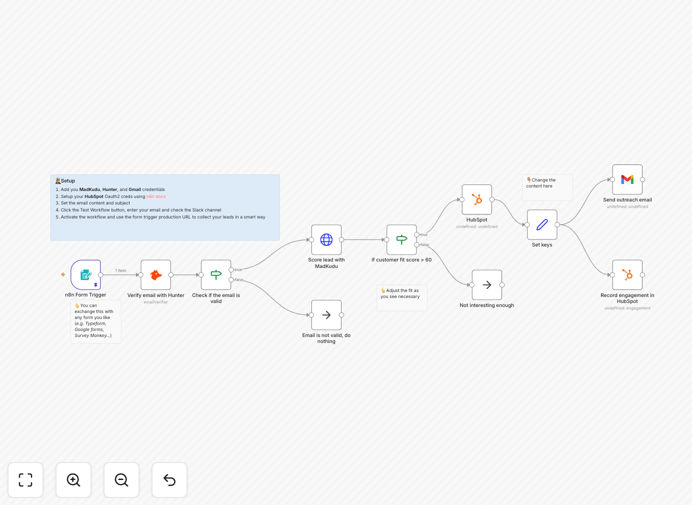The image size is (692, 505).
Task: Click the 'Set keys' label
Action: click(542, 245)
